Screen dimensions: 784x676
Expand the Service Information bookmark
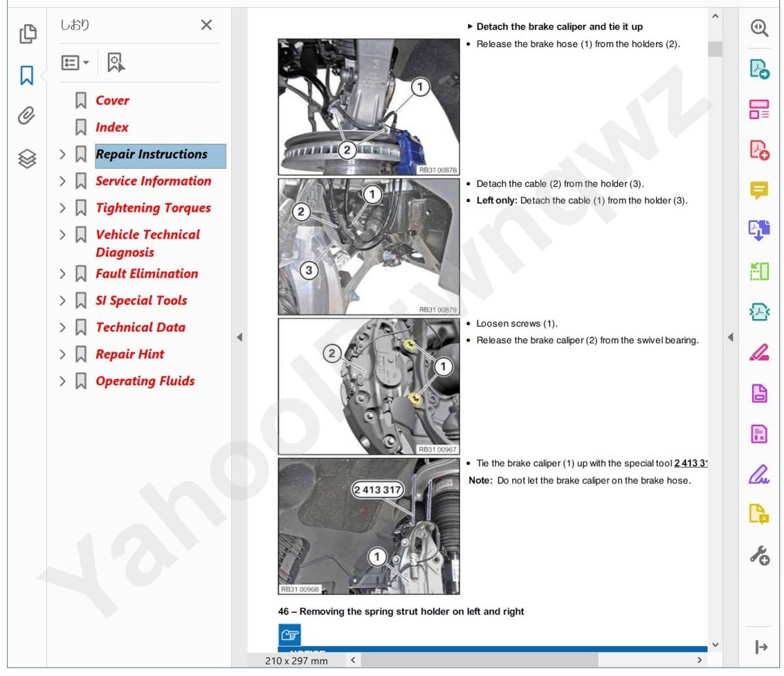tap(63, 181)
